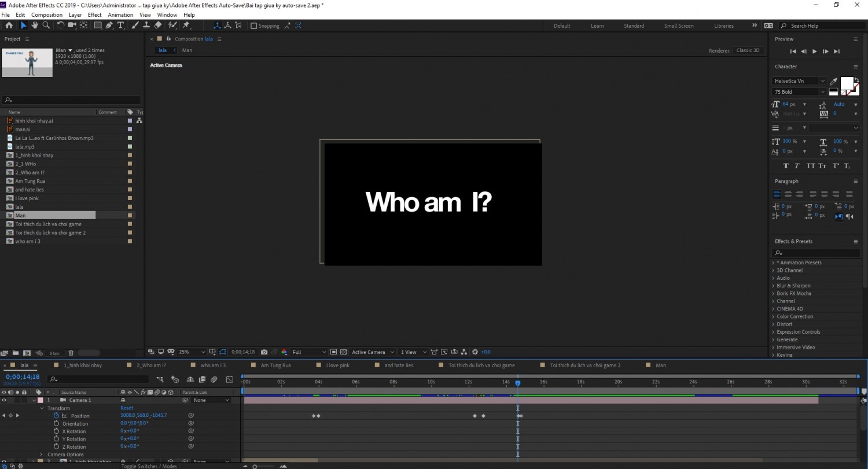Viewport: 868px width, 469px height.
Task: Enable the Snapping checkbox
Action: click(253, 26)
